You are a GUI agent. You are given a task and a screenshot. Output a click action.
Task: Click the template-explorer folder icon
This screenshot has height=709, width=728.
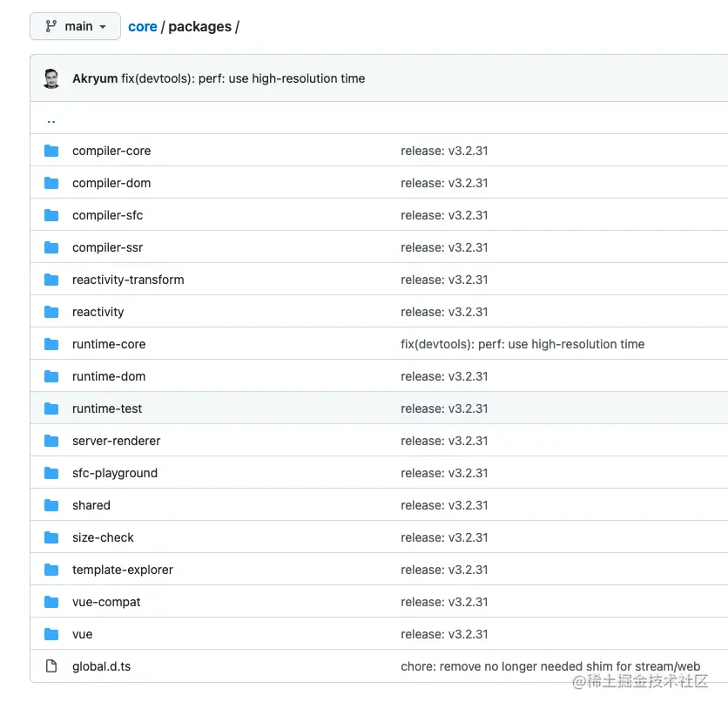51,570
